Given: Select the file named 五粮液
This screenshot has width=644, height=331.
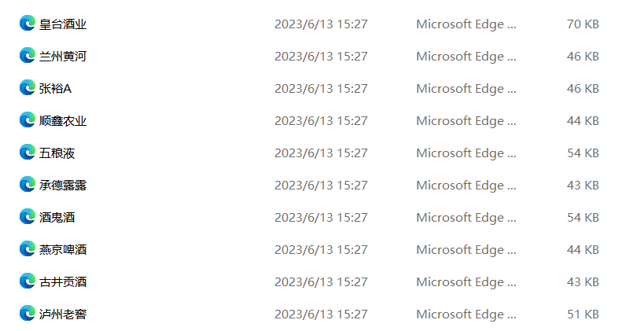Looking at the screenshot, I should pyautogui.click(x=57, y=153).
